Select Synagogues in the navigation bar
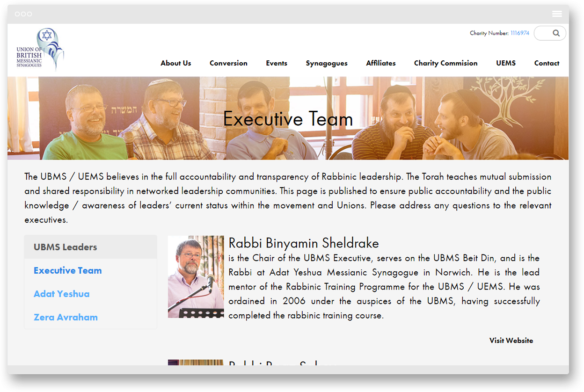The image size is (584, 392). point(327,63)
